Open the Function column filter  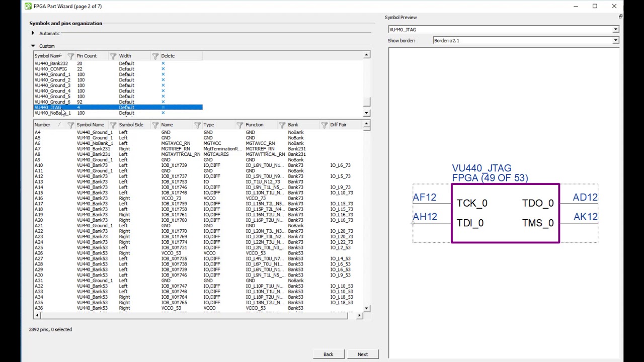[x=282, y=125]
